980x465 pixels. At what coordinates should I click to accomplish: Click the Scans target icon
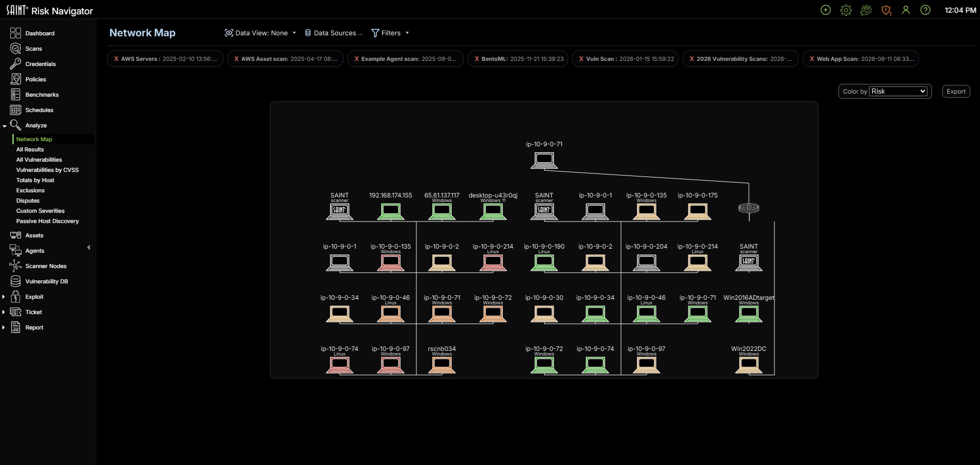[16, 49]
